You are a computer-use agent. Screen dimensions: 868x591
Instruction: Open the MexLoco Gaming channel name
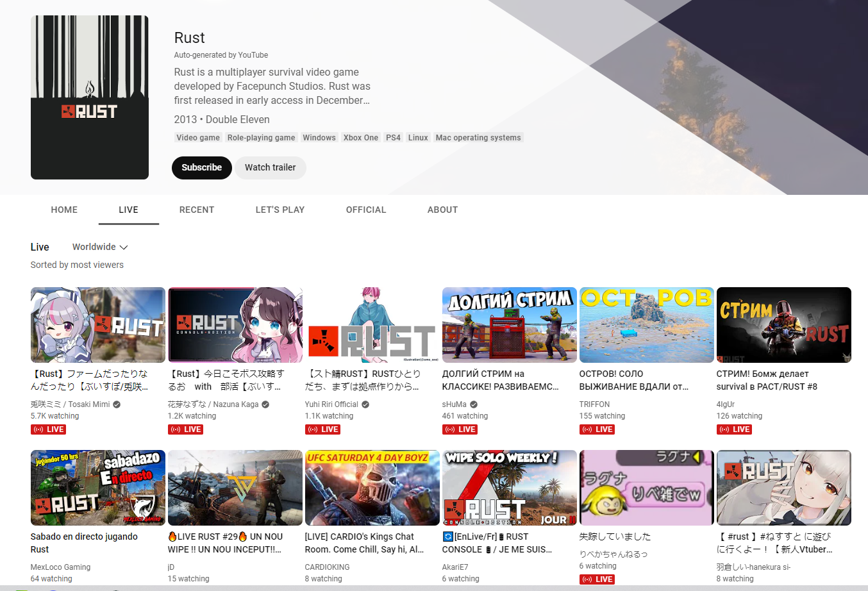(60, 567)
